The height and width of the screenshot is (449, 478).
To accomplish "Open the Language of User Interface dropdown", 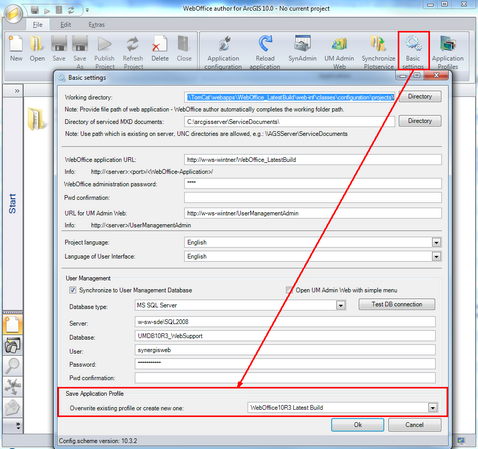I will [x=436, y=256].
